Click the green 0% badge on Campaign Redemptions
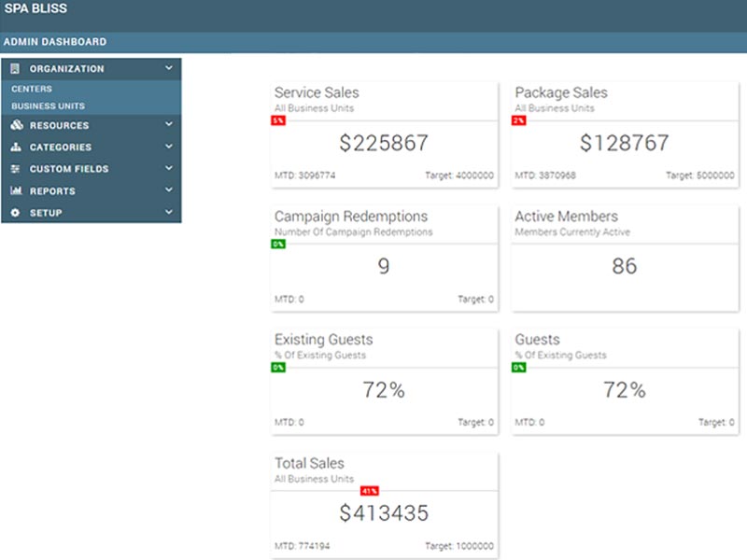 [278, 244]
